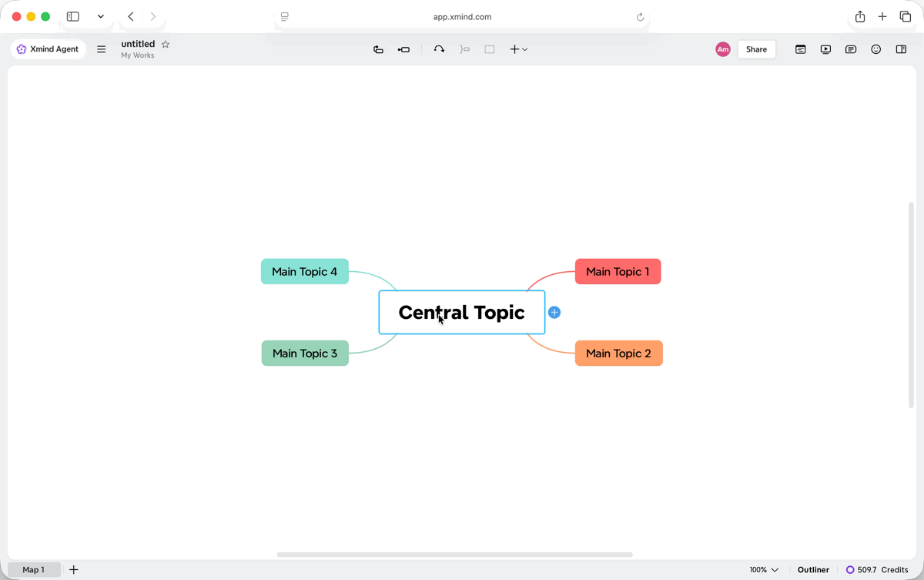This screenshot has width=924, height=580.
Task: Select Main Topic 2 node
Action: 618,353
